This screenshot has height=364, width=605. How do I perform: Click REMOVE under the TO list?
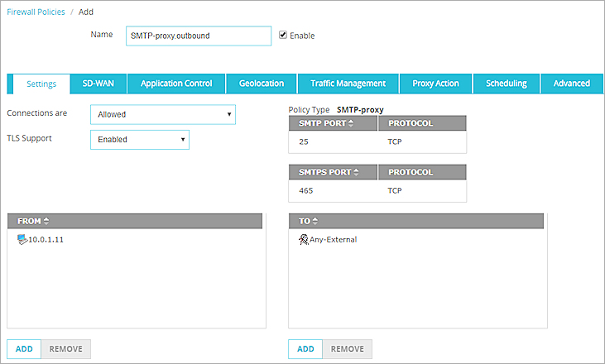[347, 349]
